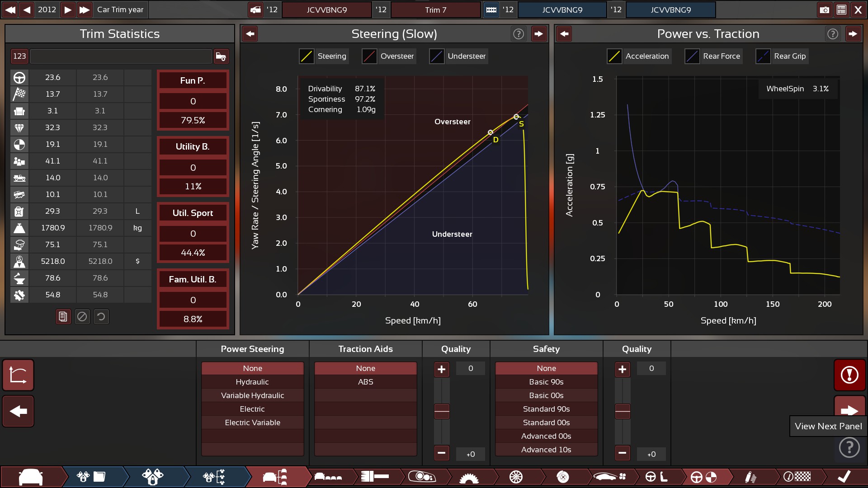
Task: Open the suspension spring tab in bottom bar
Action: click(x=750, y=477)
